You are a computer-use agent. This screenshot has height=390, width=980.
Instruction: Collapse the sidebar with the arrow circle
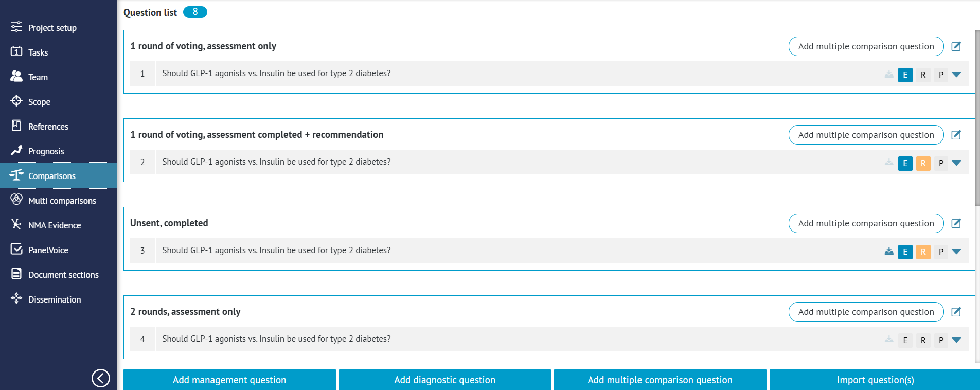[x=101, y=378]
